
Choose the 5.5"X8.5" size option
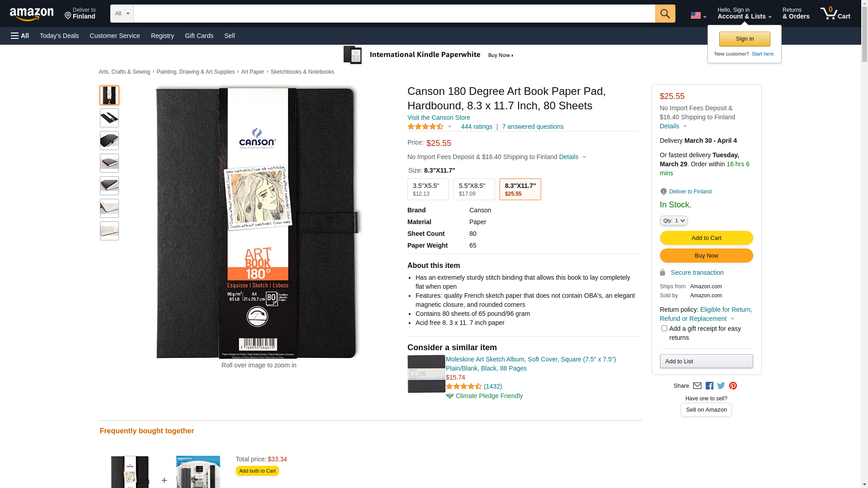tap(474, 189)
